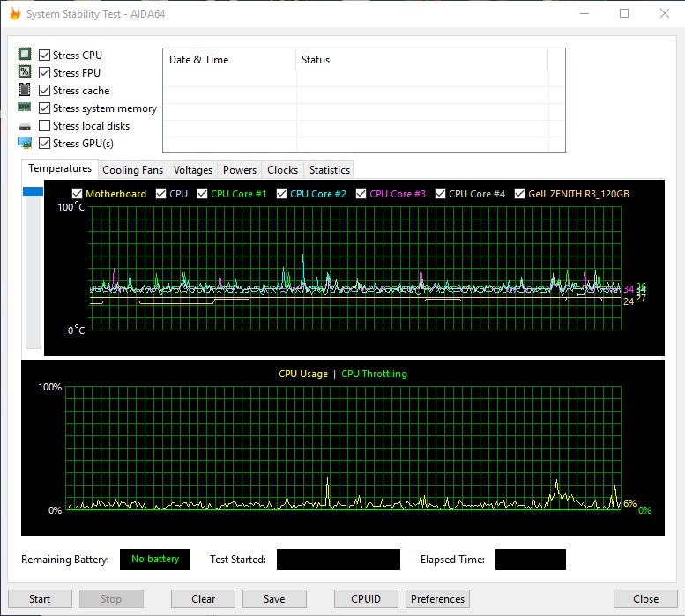Toggle CPU Core #3 graph checkbox
This screenshot has height=616, width=685.
click(361, 193)
